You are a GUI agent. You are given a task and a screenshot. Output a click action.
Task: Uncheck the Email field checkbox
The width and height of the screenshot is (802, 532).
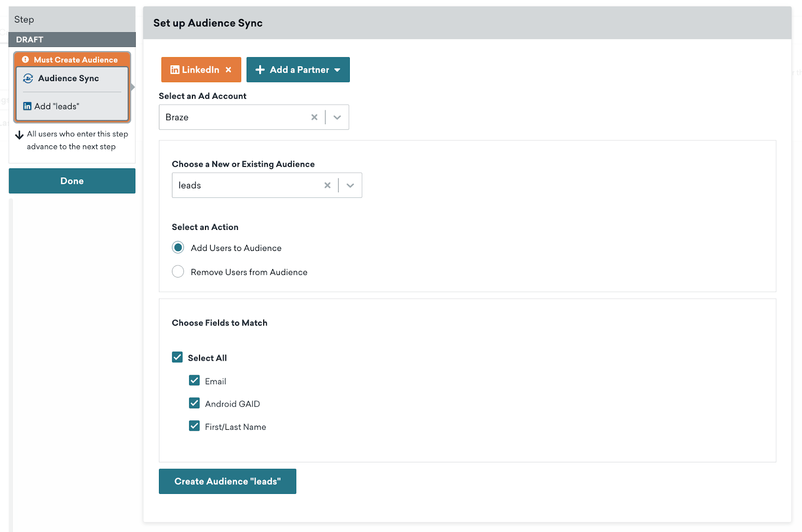(194, 381)
